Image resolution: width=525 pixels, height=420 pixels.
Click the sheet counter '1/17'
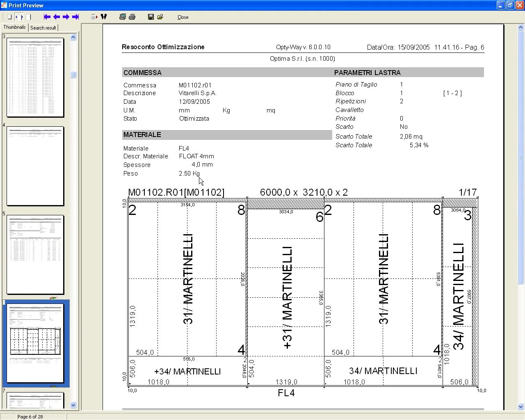(x=468, y=192)
